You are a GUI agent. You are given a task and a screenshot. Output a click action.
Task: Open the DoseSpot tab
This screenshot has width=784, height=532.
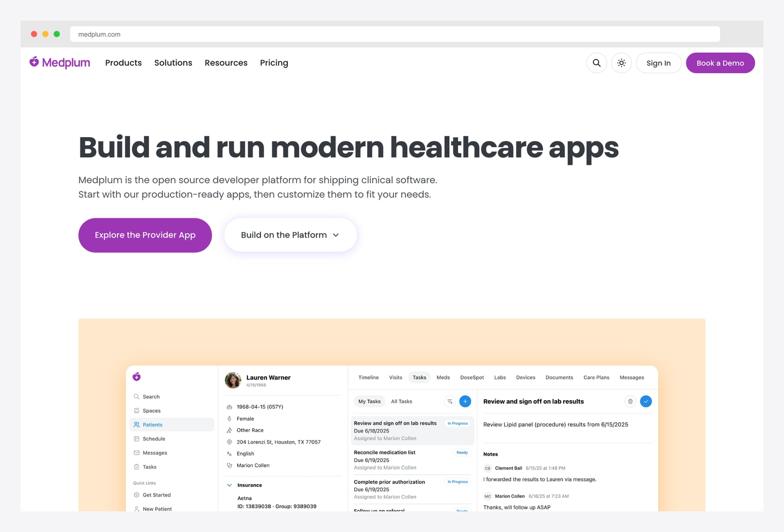click(472, 377)
